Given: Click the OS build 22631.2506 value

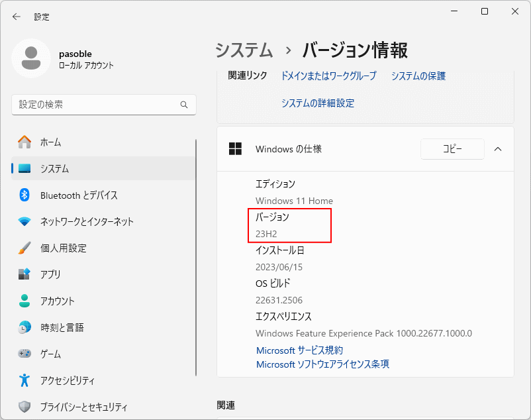Looking at the screenshot, I should (279, 300).
